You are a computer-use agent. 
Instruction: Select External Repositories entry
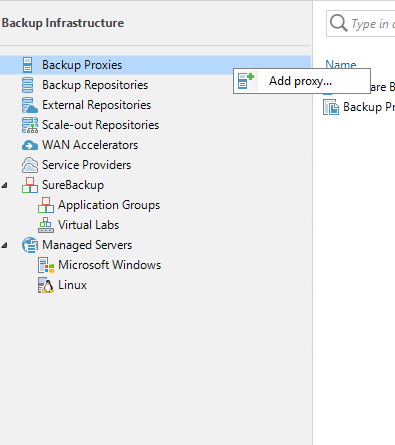coord(96,105)
